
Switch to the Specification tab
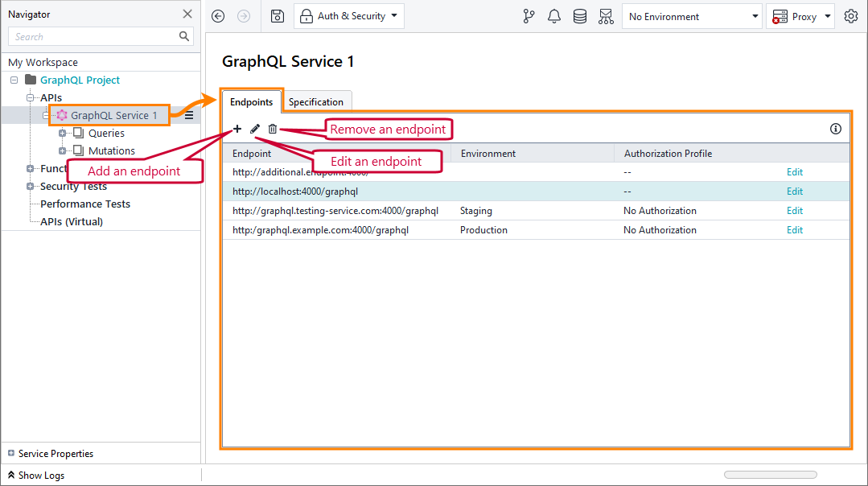(x=316, y=101)
